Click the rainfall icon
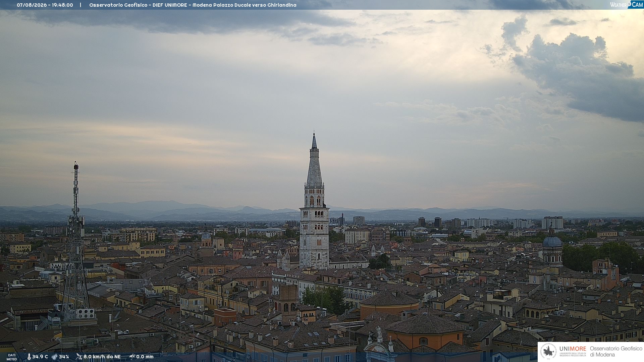This screenshot has width=644, height=362. tap(132, 357)
